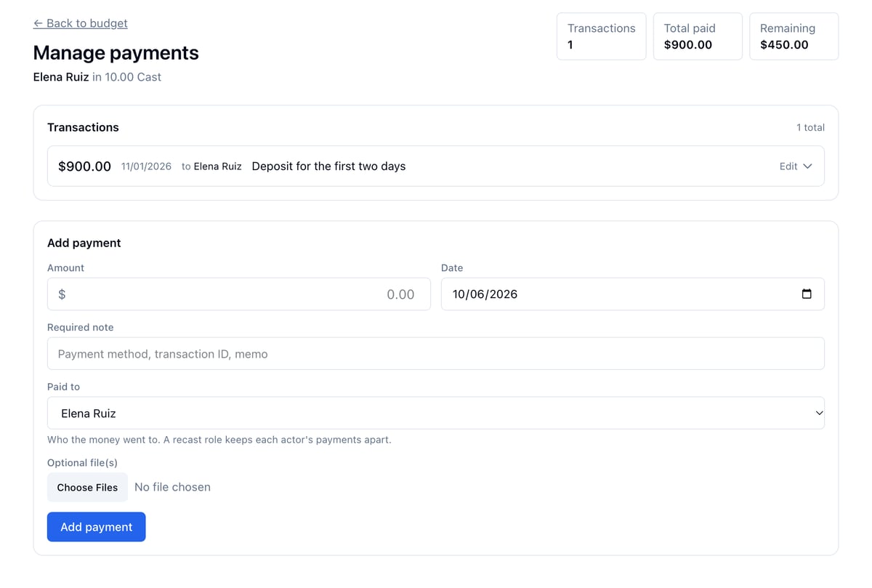Click the 'Who the money went to' helper text
This screenshot has height=588, width=872.
(219, 440)
